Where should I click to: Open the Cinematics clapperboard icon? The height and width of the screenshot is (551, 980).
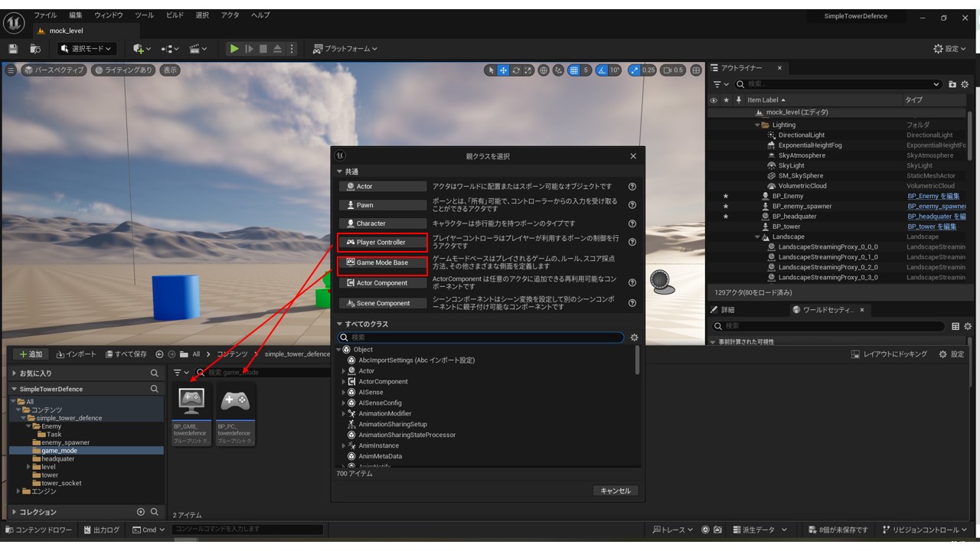[x=195, y=48]
